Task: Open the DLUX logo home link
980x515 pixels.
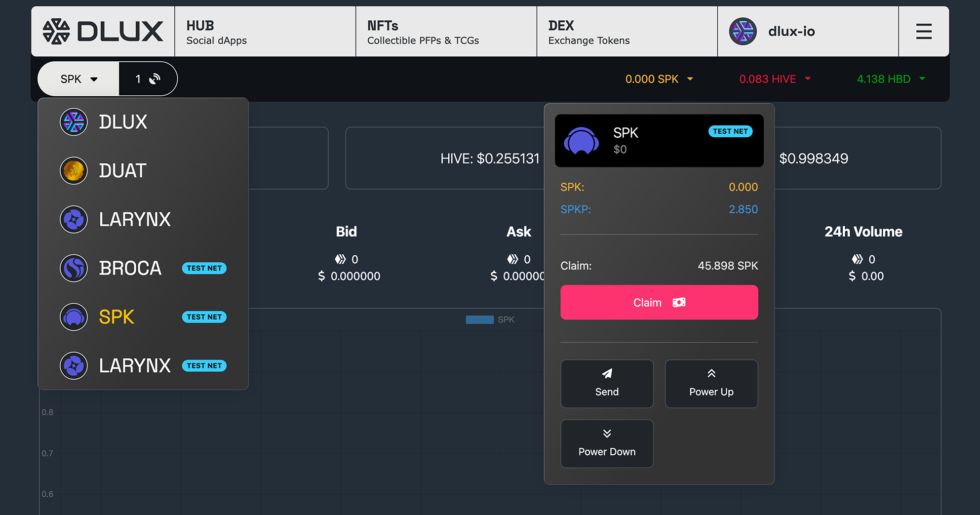Action: tap(103, 32)
